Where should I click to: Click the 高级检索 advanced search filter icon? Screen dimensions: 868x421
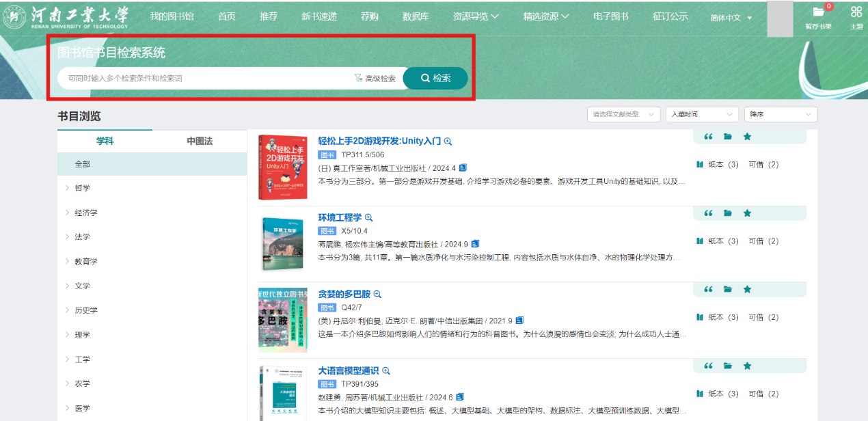(359, 78)
